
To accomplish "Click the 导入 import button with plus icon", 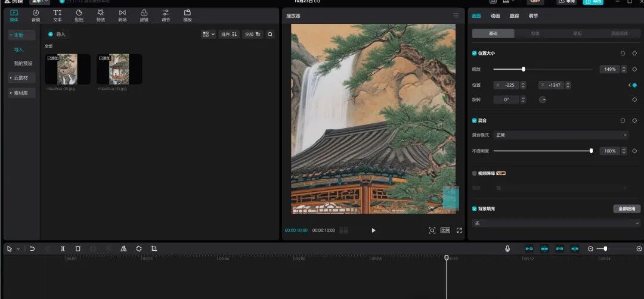I will [x=57, y=35].
